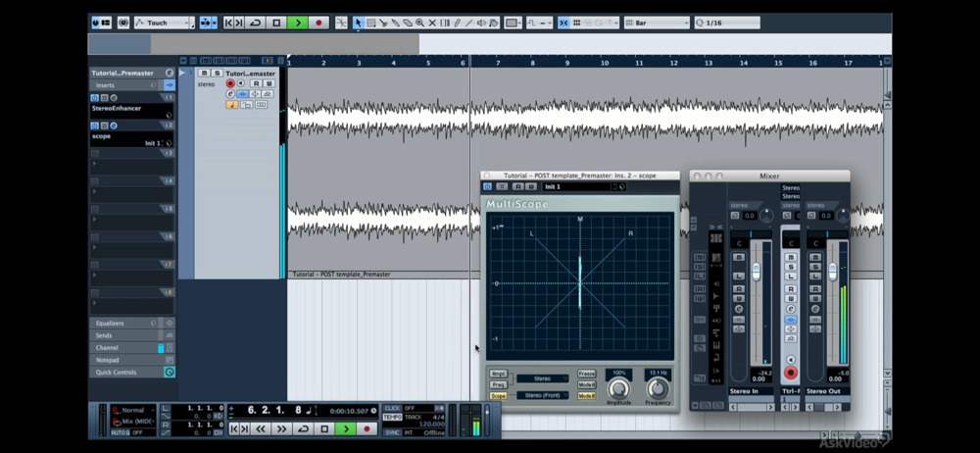Click the Freq. mode button in MultiScope
The width and height of the screenshot is (980, 453).
click(x=499, y=384)
